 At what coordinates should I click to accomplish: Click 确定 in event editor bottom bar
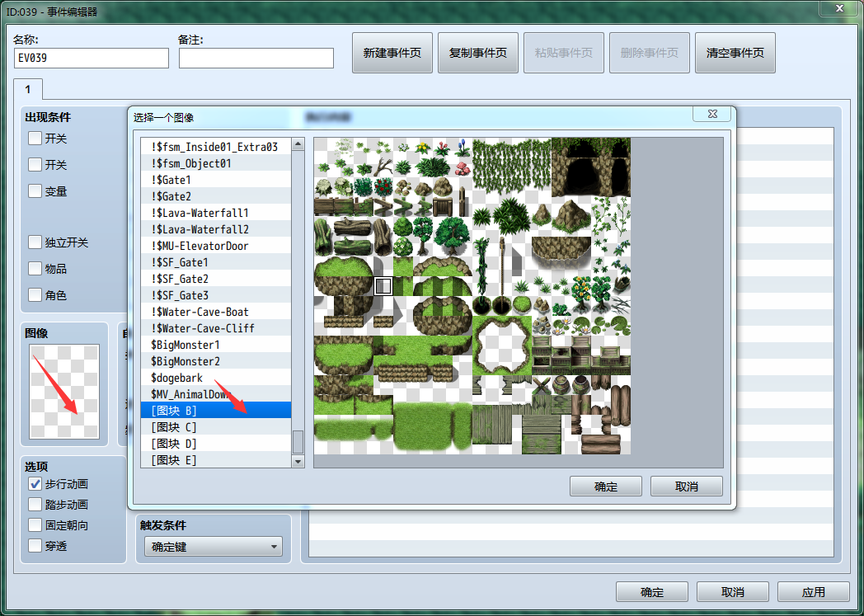click(x=652, y=592)
